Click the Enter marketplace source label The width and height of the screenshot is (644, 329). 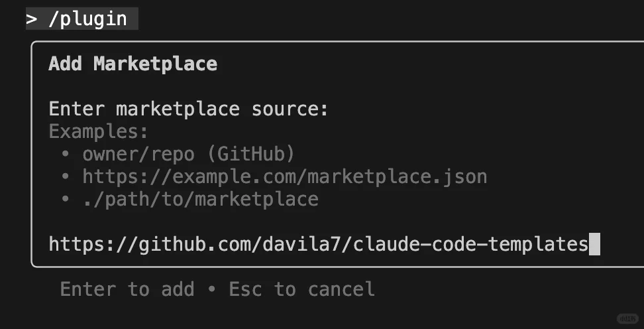click(x=189, y=109)
